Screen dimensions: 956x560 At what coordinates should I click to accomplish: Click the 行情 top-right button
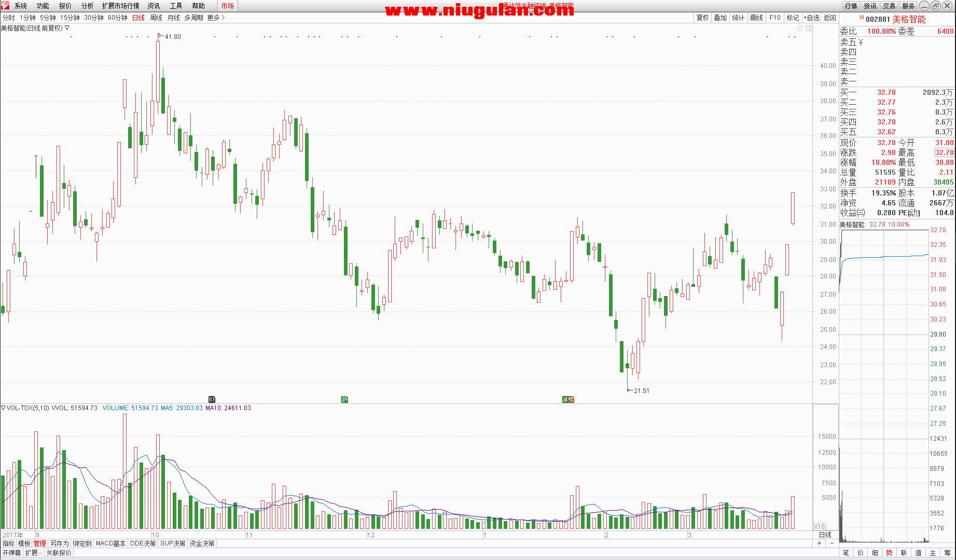click(x=851, y=6)
